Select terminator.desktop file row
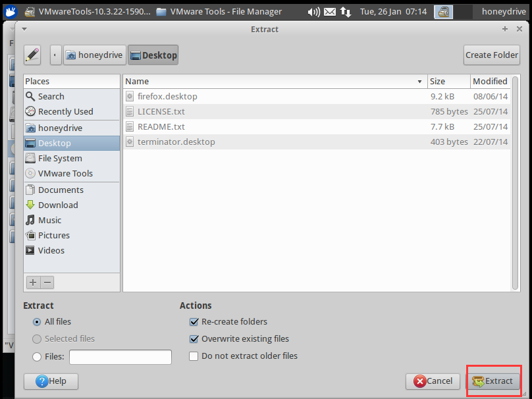Image resolution: width=532 pixels, height=399 pixels. 317,142
